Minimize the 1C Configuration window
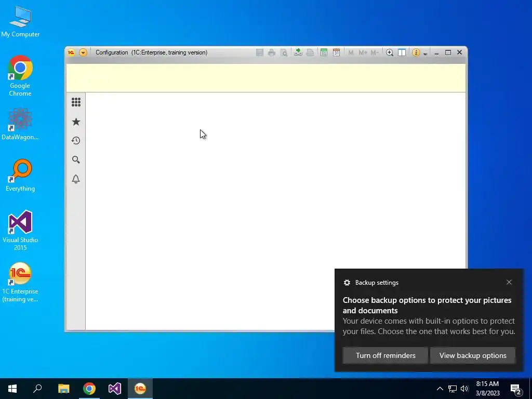 (436, 52)
